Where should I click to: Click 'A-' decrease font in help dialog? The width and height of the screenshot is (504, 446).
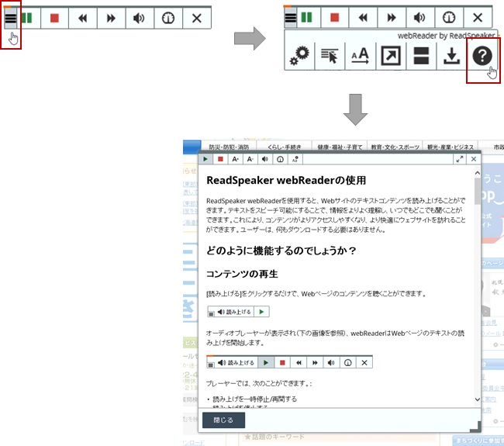[x=250, y=159]
